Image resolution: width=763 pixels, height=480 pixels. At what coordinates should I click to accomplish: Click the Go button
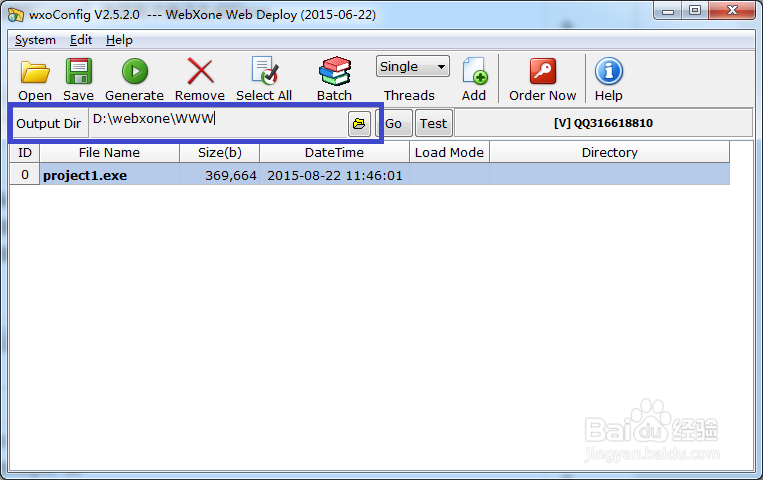coord(394,124)
